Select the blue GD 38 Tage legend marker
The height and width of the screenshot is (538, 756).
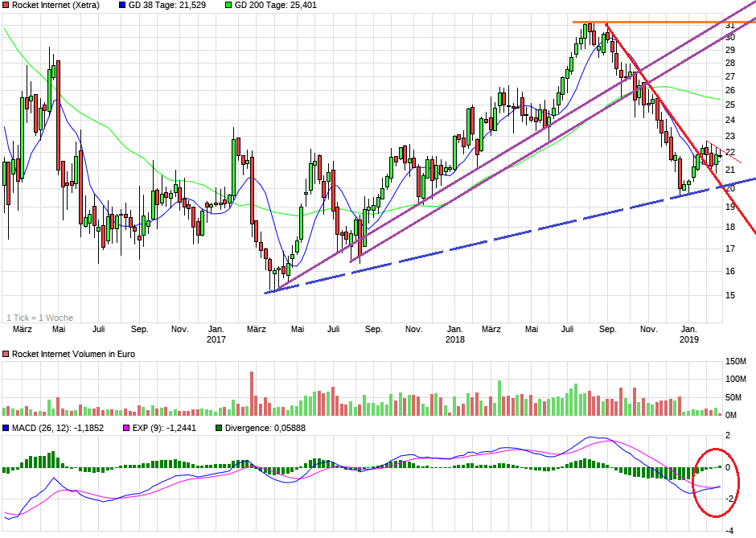coord(121,6)
